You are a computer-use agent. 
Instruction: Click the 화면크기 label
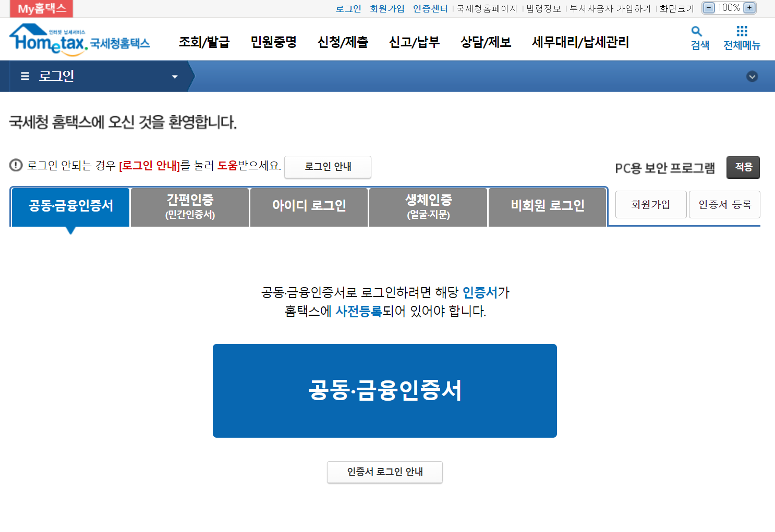677,8
